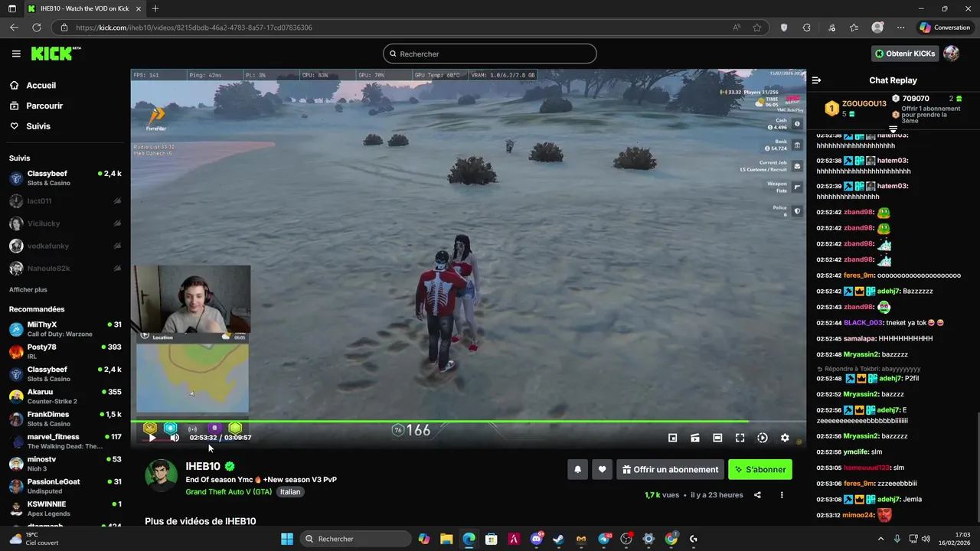The width and height of the screenshot is (980, 551).
Task: Open MiiThyX recommended channel
Action: [x=65, y=329]
